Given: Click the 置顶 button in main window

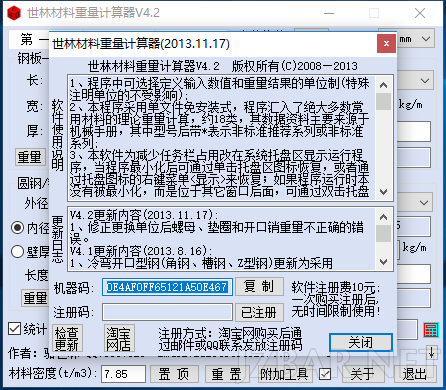Looking at the screenshot, I should [174, 374].
